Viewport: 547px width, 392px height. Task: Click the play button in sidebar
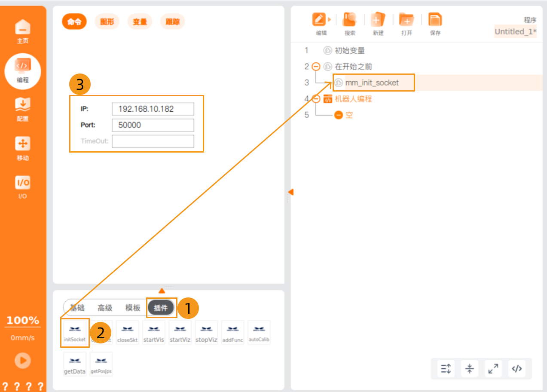click(23, 360)
